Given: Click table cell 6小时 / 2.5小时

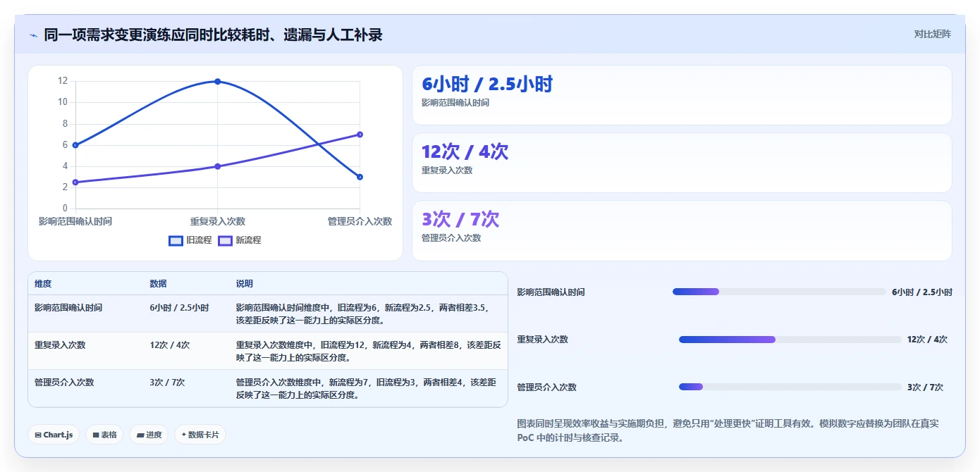Looking at the screenshot, I should click(179, 308).
